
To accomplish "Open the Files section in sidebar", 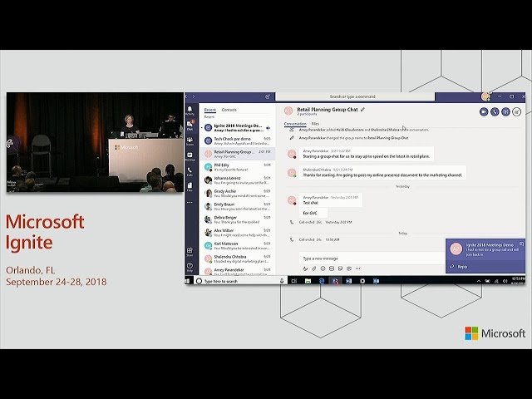I will tap(190, 186).
